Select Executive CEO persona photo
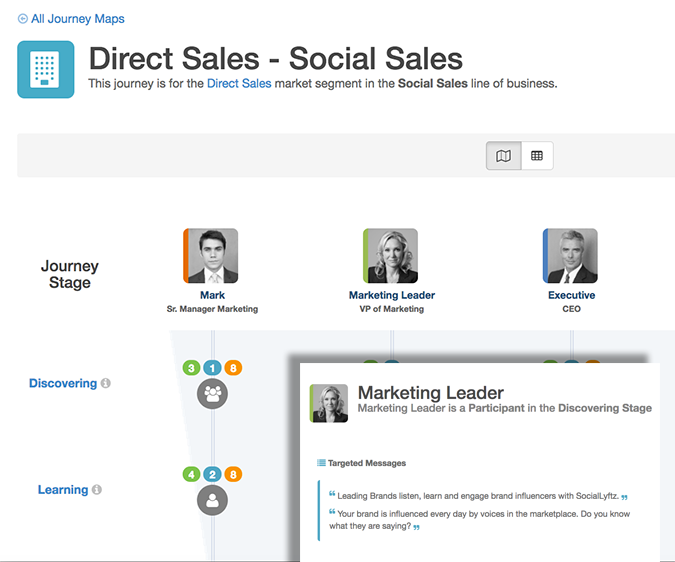675x562 pixels. pyautogui.click(x=572, y=256)
